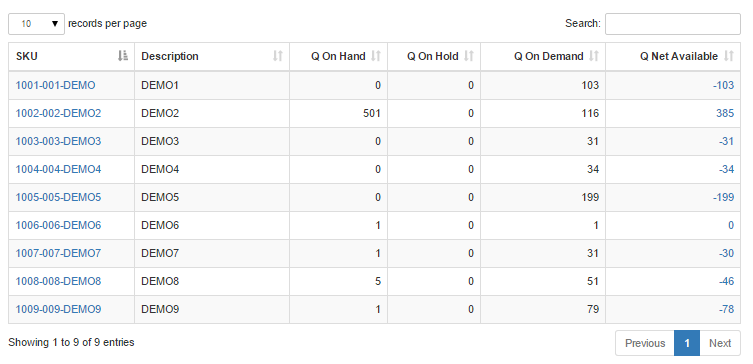Sort by Q On Demand arrows

point(594,56)
